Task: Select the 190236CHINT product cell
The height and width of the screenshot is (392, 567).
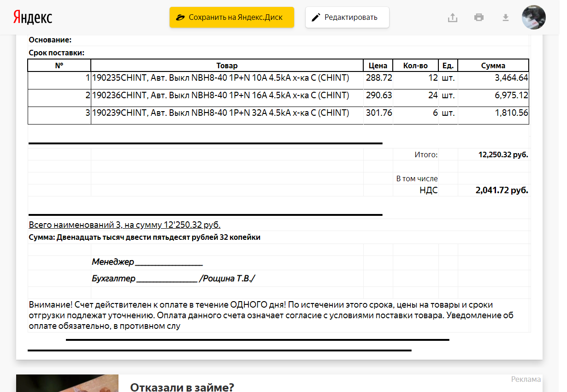Action: coord(221,95)
